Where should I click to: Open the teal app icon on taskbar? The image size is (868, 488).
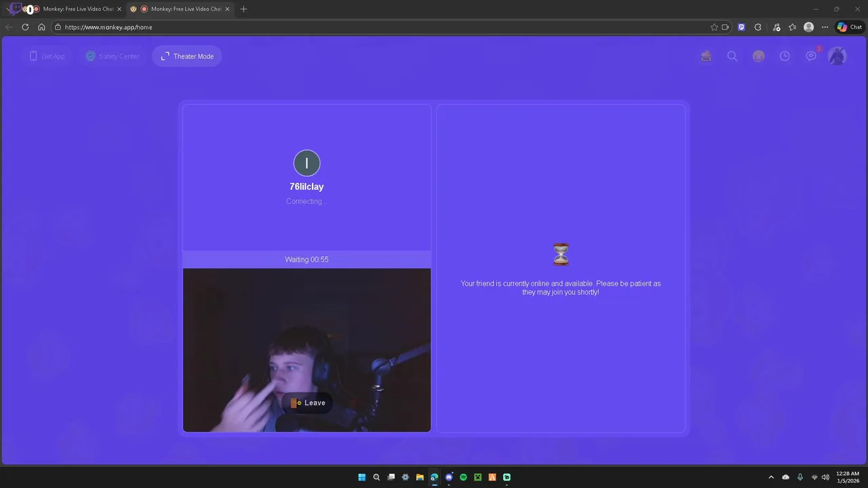[x=507, y=477]
